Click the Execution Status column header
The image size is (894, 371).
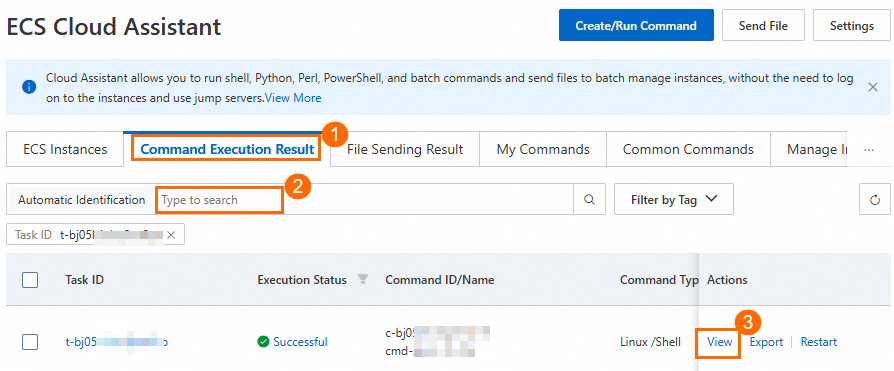click(x=302, y=280)
